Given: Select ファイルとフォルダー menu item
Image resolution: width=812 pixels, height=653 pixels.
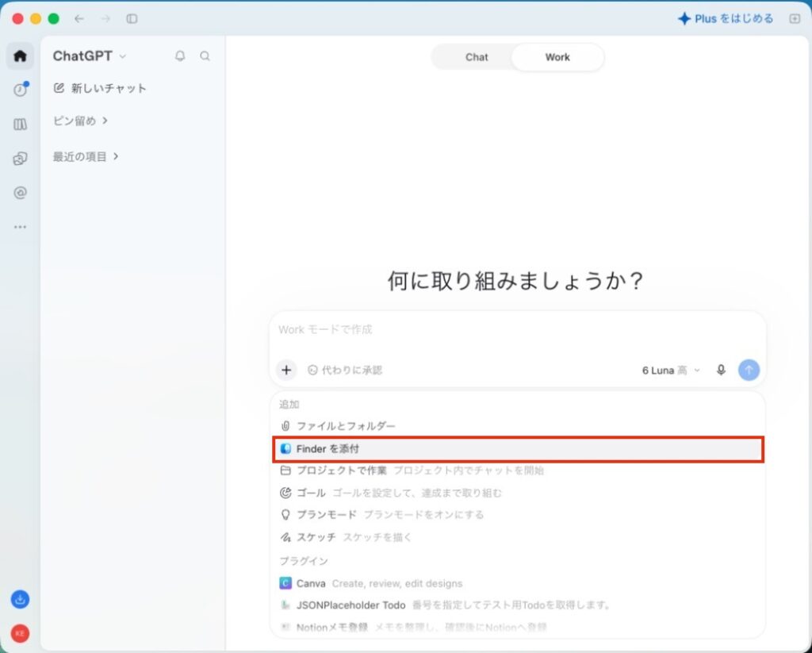Looking at the screenshot, I should pos(518,426).
